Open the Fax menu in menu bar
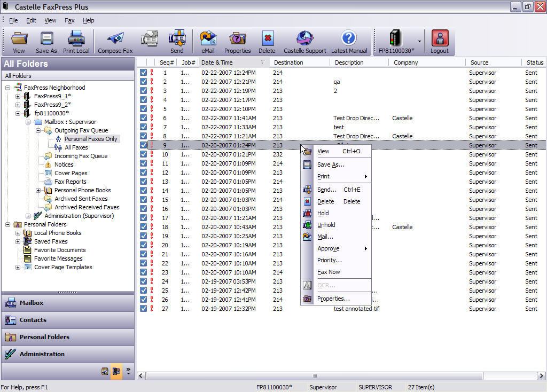Viewport: 547px width, 392px height. point(69,20)
